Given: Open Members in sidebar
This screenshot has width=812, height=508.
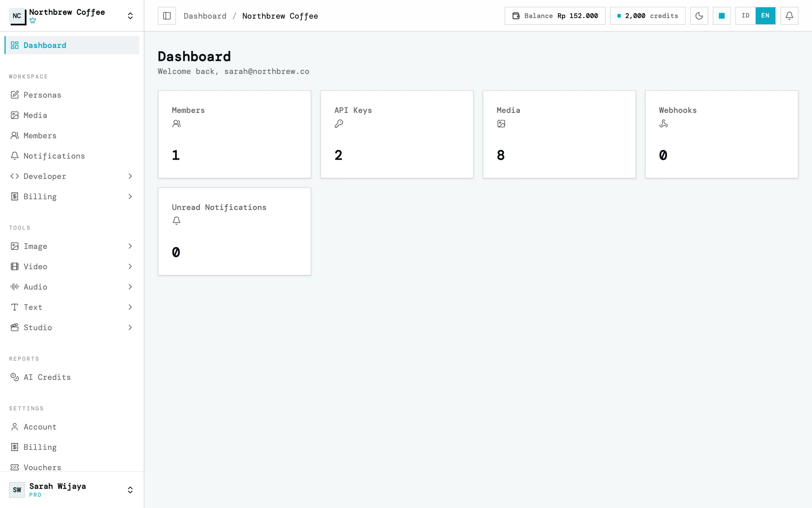Looking at the screenshot, I should pyautogui.click(x=72, y=135).
